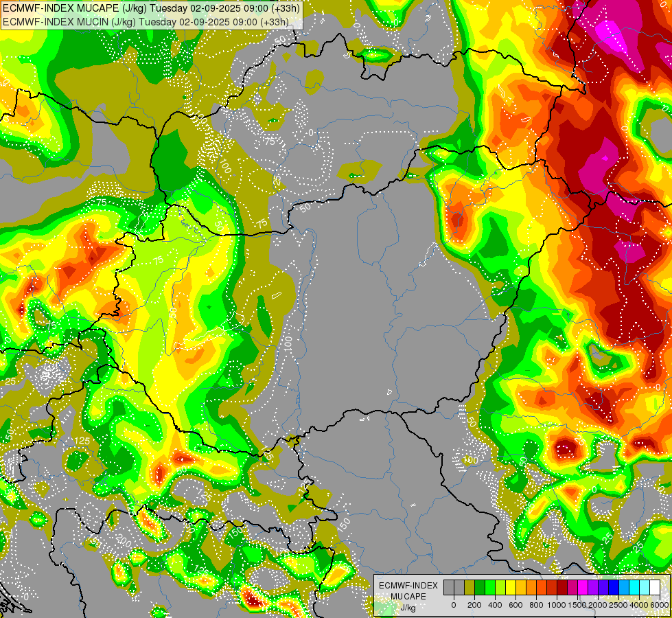This screenshot has height=618, width=672.
Task: Click the MUCIN forecast title line
Action: click(146, 22)
